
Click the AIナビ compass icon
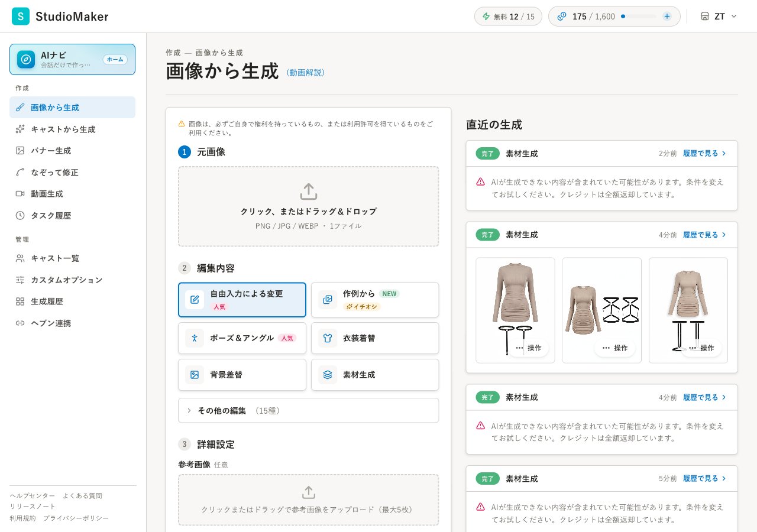pyautogui.click(x=26, y=60)
